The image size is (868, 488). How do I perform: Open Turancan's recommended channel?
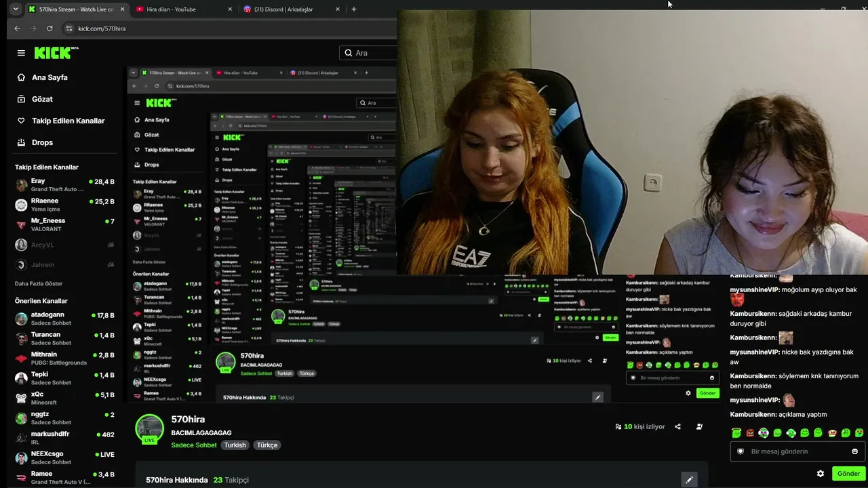[65, 338]
